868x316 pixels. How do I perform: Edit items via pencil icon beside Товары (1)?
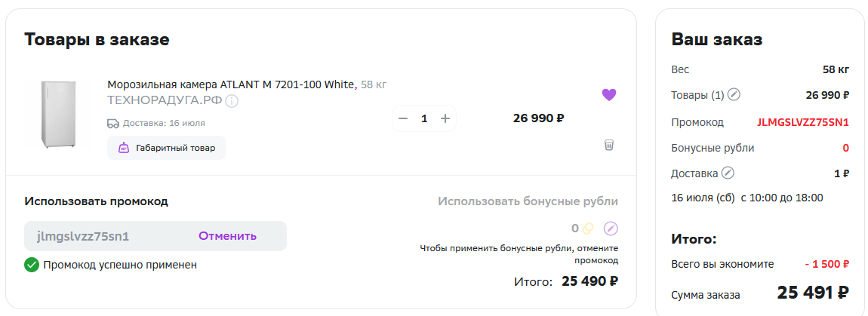734,94
